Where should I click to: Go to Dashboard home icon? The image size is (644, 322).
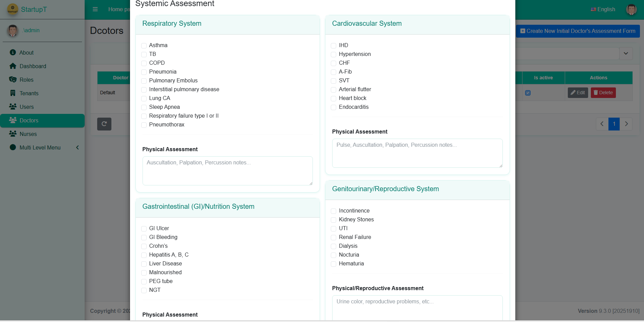13,66
